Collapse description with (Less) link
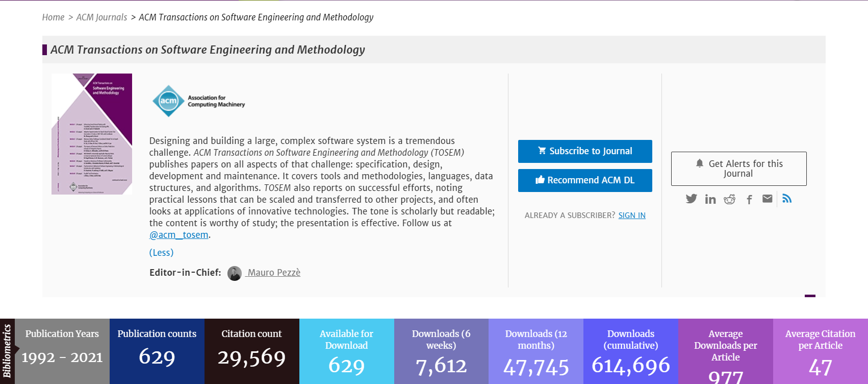This screenshot has height=384, width=868. point(161,253)
